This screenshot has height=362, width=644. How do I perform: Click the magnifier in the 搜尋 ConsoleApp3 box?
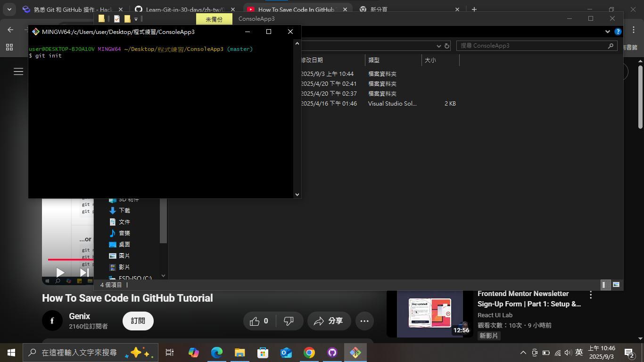coord(610,46)
